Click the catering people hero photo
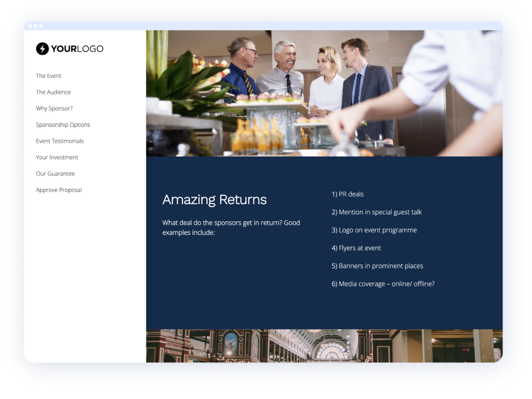This screenshot has height=399, width=532. point(324,93)
